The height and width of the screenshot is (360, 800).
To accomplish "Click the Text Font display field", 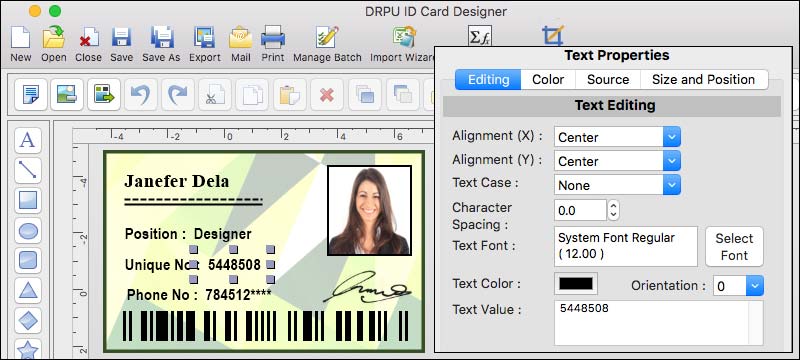I will [626, 247].
